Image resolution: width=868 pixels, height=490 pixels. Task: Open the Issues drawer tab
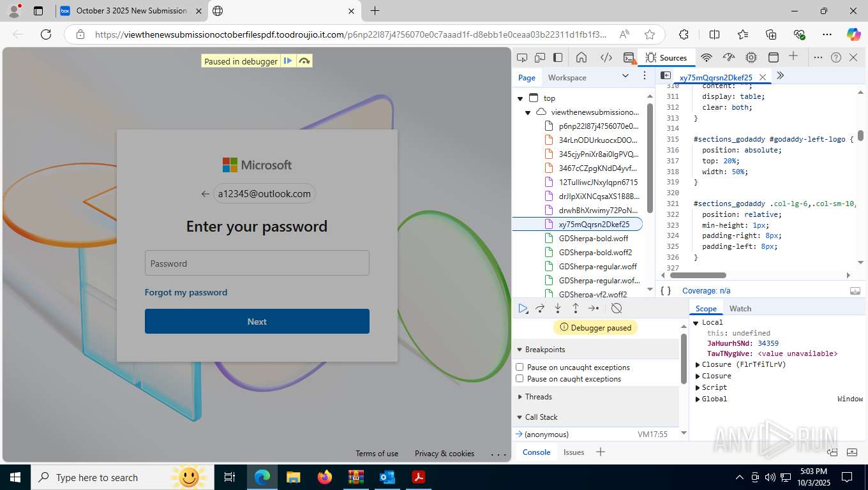pos(574,452)
